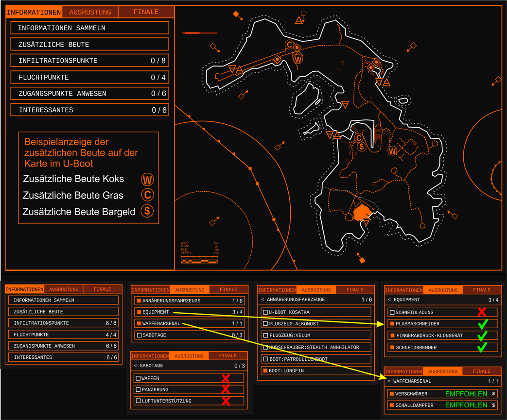Image resolution: width=507 pixels, height=420 pixels.
Task: Collapse the Waffenarsenal submenu back arrow
Action: [x=389, y=381]
